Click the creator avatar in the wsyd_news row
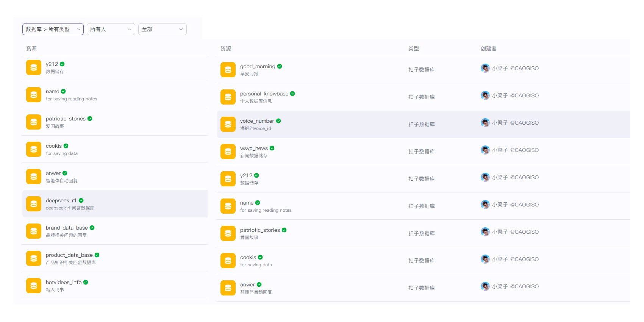The image size is (644, 322). [x=485, y=150]
